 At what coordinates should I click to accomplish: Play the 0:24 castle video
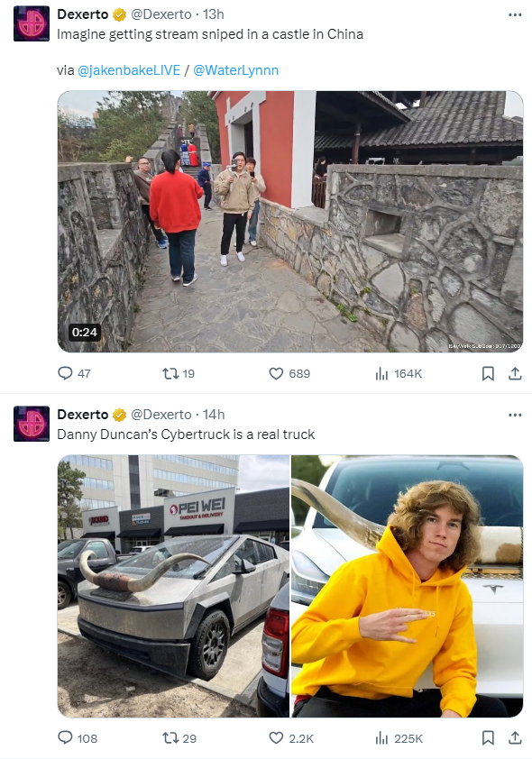(290, 221)
